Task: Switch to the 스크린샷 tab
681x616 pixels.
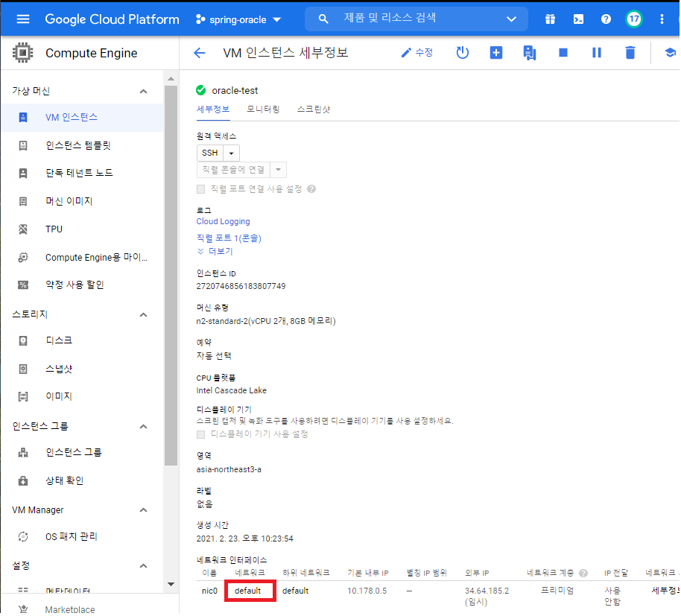Action: tap(314, 109)
